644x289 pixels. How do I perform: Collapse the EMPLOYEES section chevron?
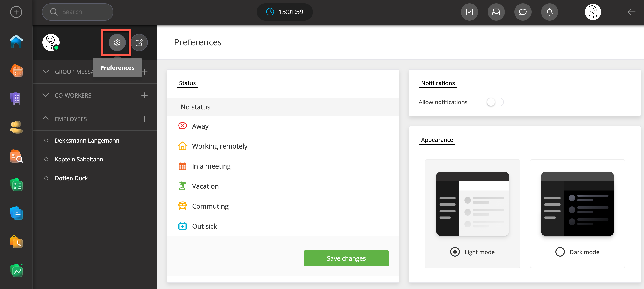(x=46, y=119)
